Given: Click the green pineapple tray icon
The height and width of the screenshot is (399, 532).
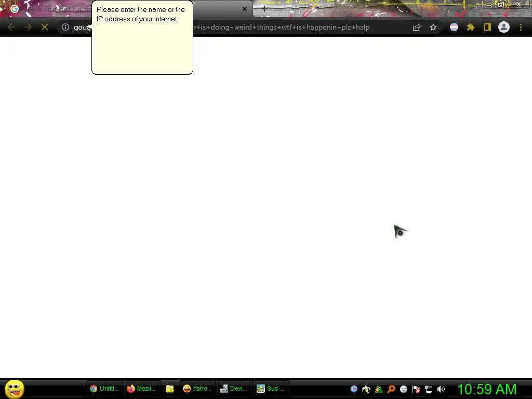Looking at the screenshot, I should coord(379,389).
